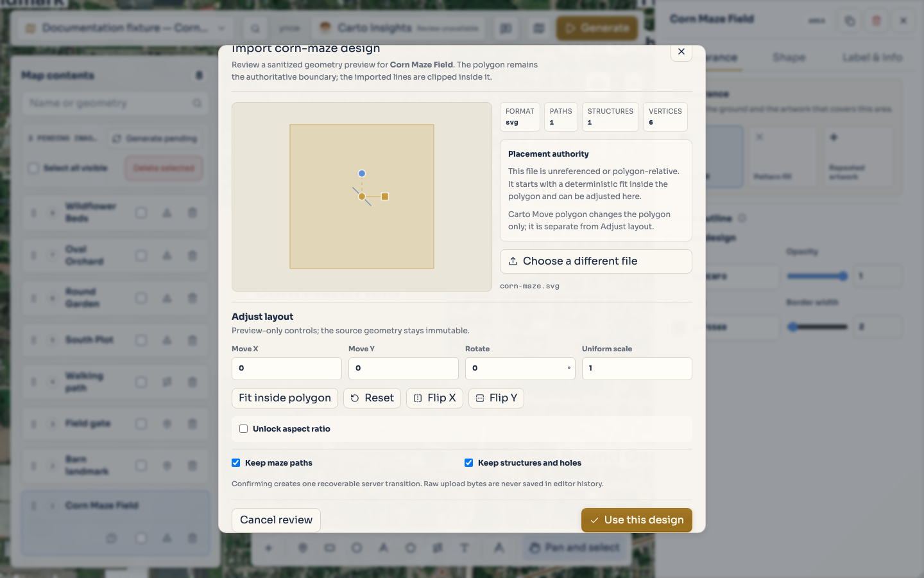Click the Generate button behind the dialog
The image size is (924, 578).
click(597, 28)
